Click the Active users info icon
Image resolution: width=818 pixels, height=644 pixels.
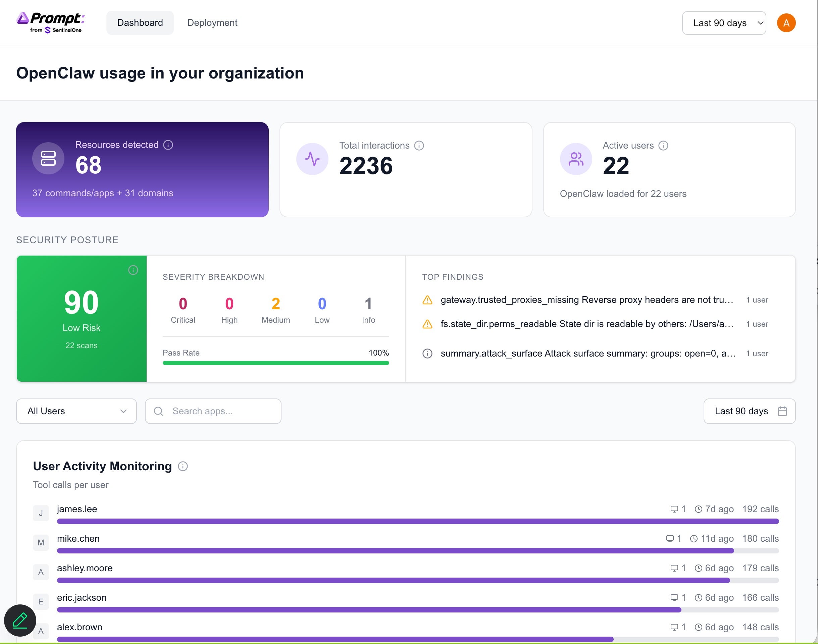point(663,146)
